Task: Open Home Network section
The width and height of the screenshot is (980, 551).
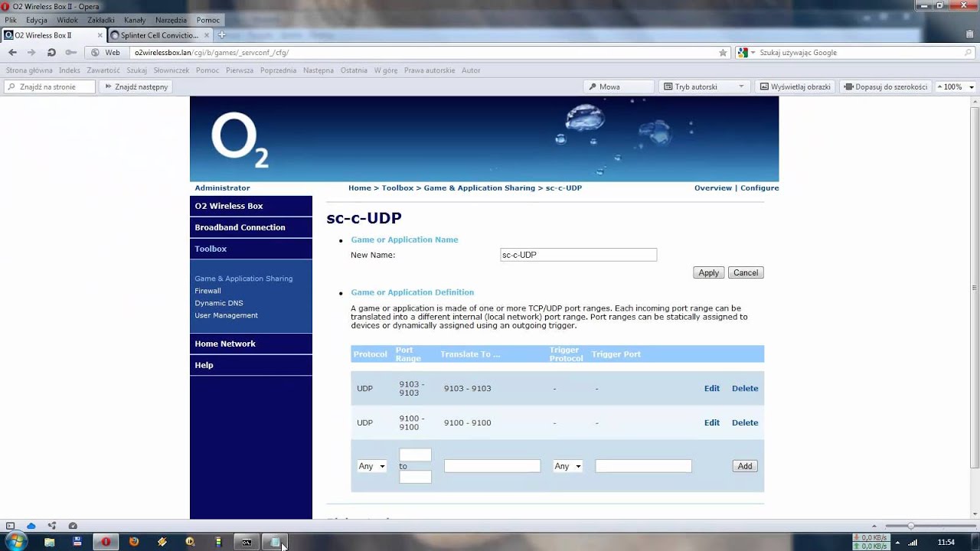Action: point(251,344)
